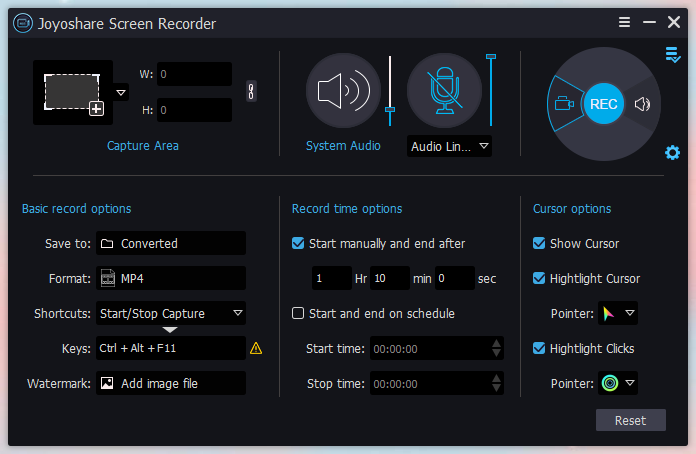Click the min duration input field
The width and height of the screenshot is (696, 454).
(390, 278)
